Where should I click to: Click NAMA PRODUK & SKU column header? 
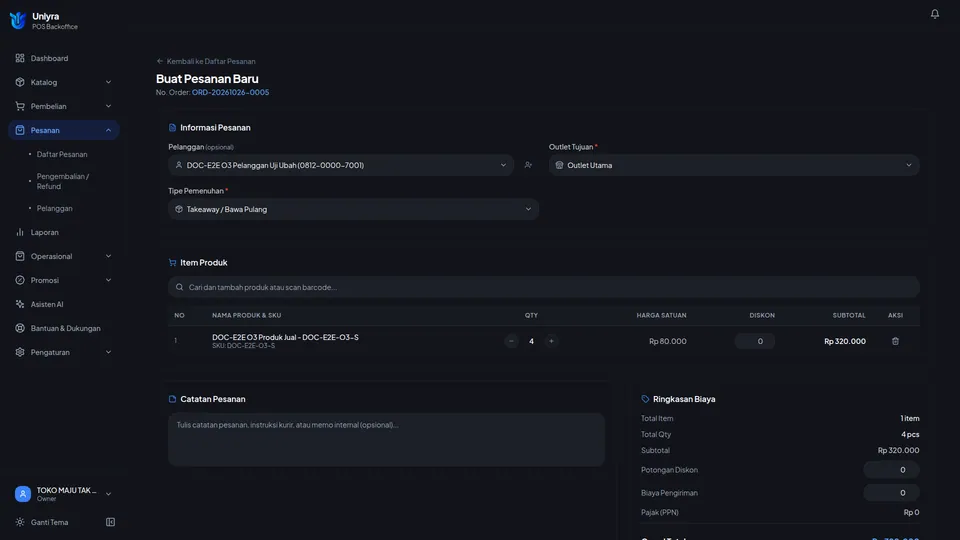pos(246,315)
